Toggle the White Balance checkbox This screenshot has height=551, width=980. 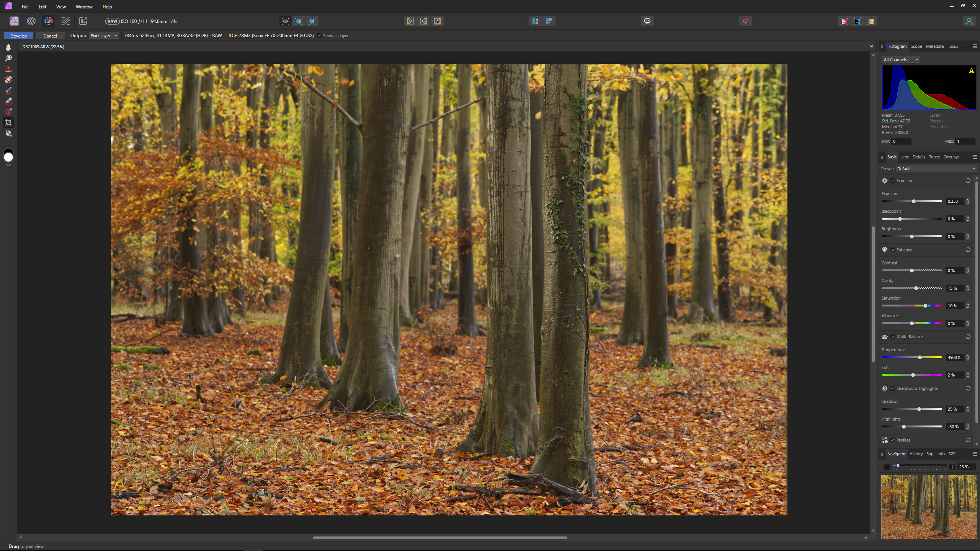click(893, 337)
